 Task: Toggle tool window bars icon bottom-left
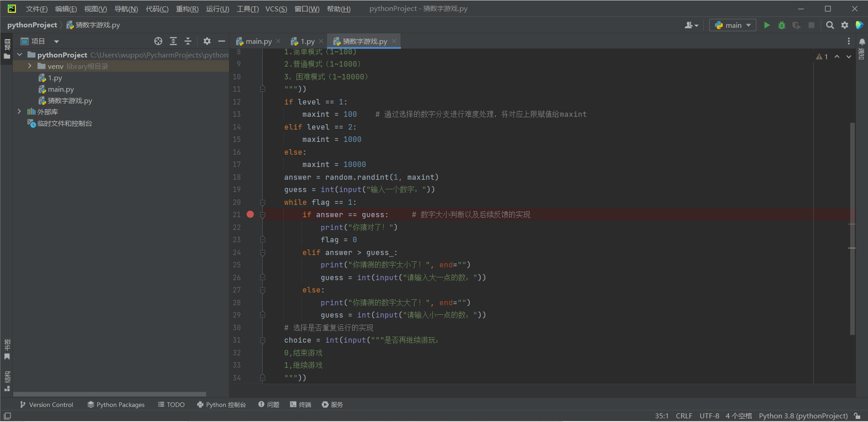tap(7, 416)
